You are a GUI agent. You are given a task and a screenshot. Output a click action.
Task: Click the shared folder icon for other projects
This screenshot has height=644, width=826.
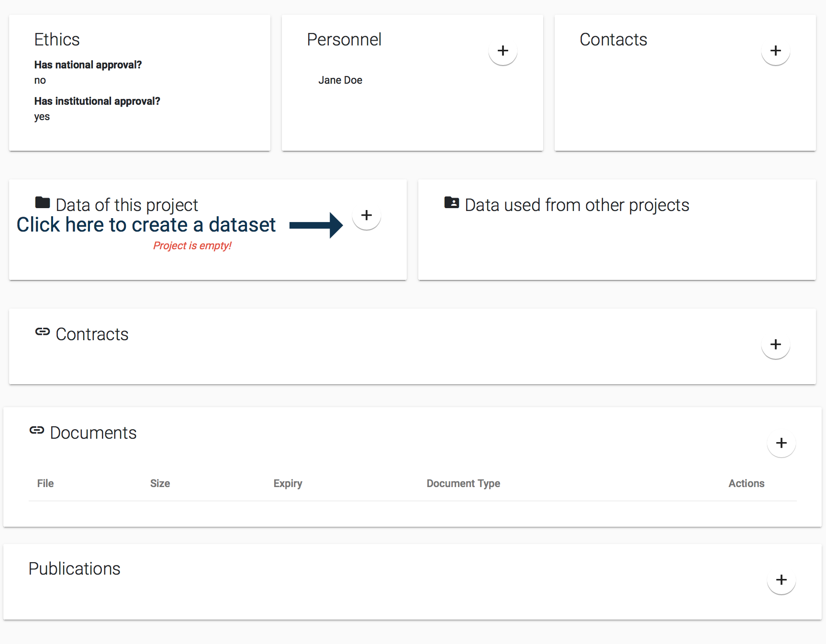[x=451, y=203]
